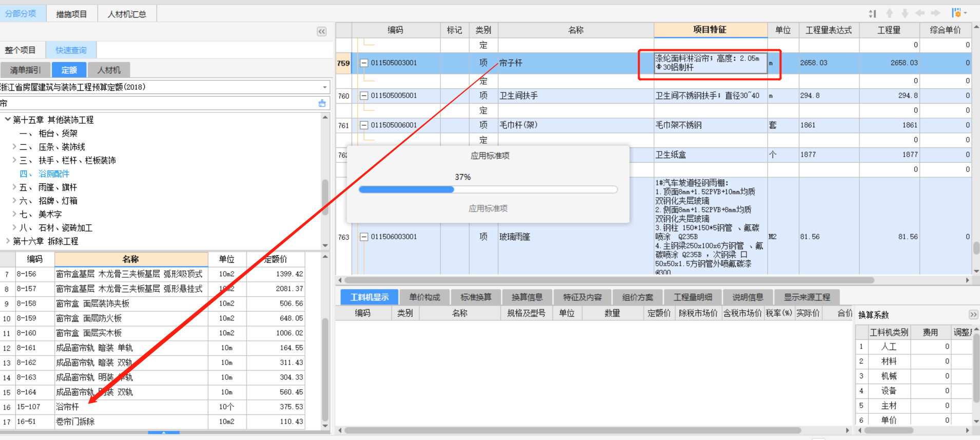This screenshot has height=440, width=980.
Task: Collapse the left panel with double-chevron icon
Action: click(x=322, y=32)
